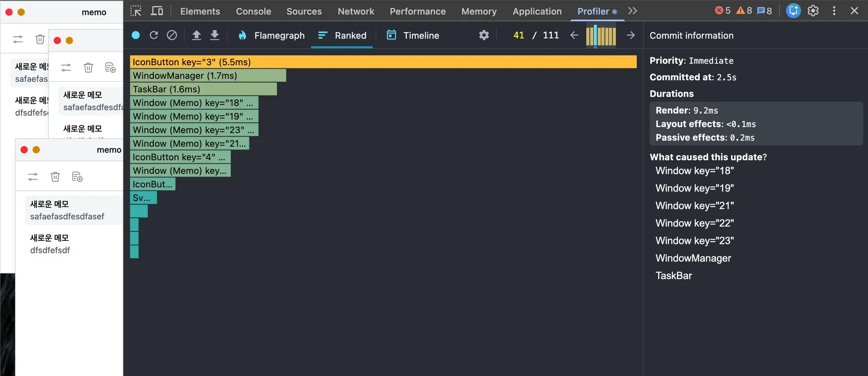
Task: Click reload and start profiling icon
Action: click(154, 35)
